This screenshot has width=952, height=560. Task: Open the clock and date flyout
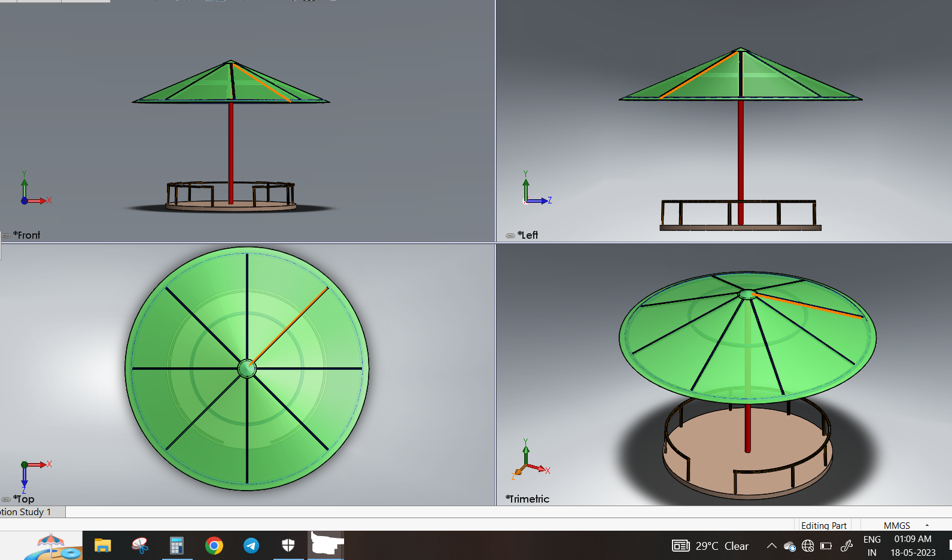click(913, 546)
